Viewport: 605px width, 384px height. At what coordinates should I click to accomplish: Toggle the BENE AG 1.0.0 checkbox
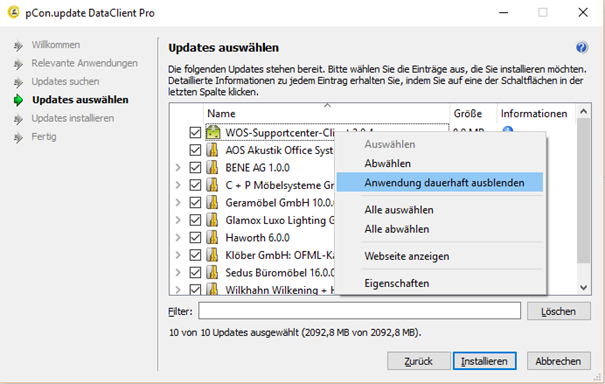(195, 167)
